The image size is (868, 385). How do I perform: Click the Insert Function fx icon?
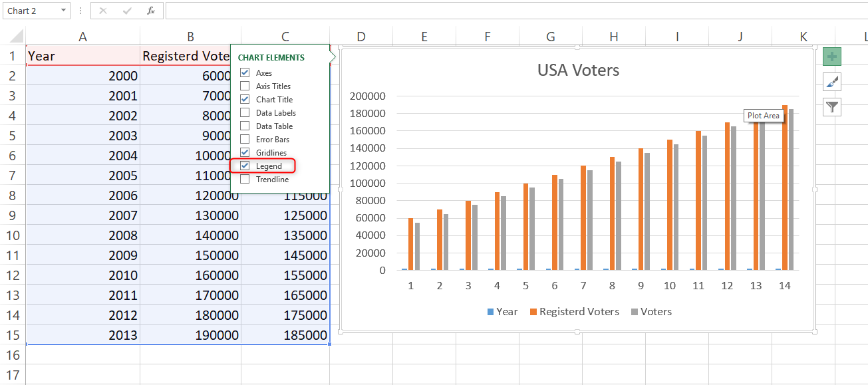pos(152,10)
